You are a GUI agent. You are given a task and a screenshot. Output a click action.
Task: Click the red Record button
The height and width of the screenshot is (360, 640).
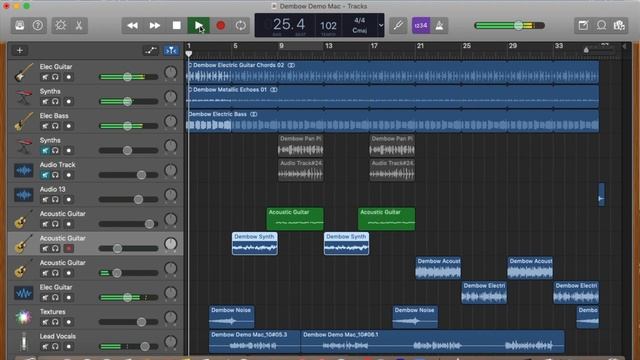(221, 25)
